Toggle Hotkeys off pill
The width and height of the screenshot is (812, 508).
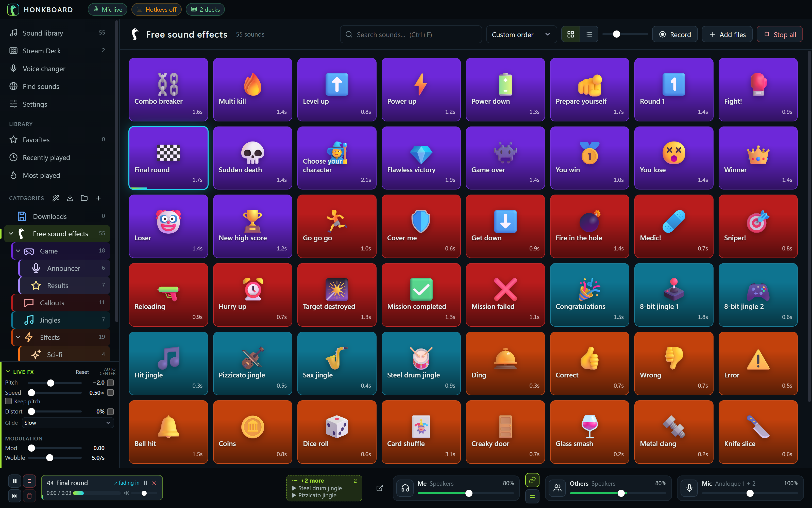pyautogui.click(x=156, y=9)
